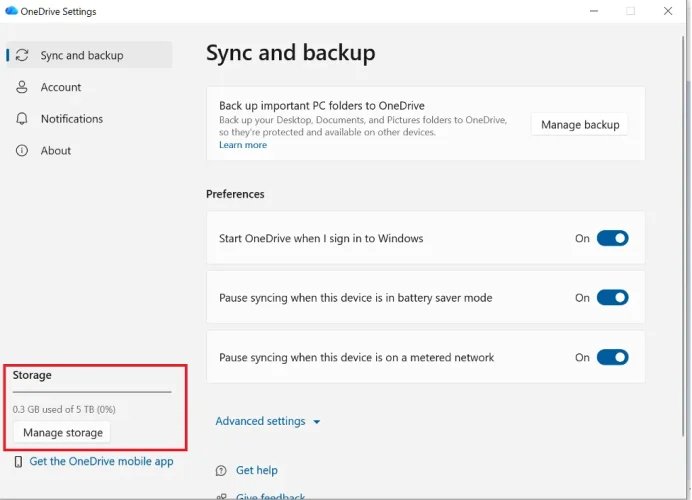Open Get the OneDrive mobile app link
Viewport: 692px width, 500px height.
(101, 461)
